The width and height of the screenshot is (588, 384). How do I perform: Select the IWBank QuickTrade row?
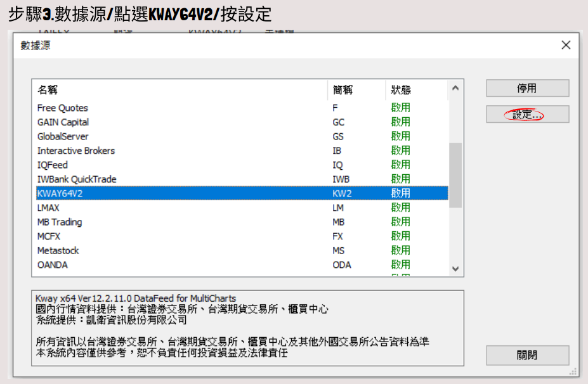pyautogui.click(x=242, y=179)
